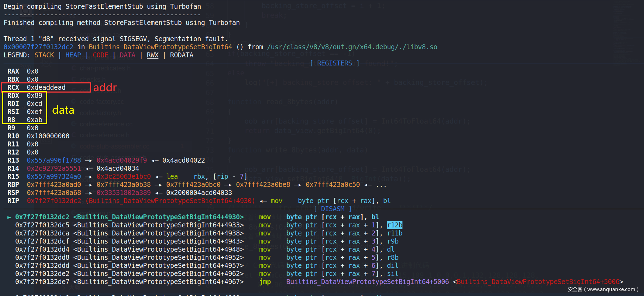644x296 pixels.
Task: Click the RDX value 0x89
Action: 35,96
